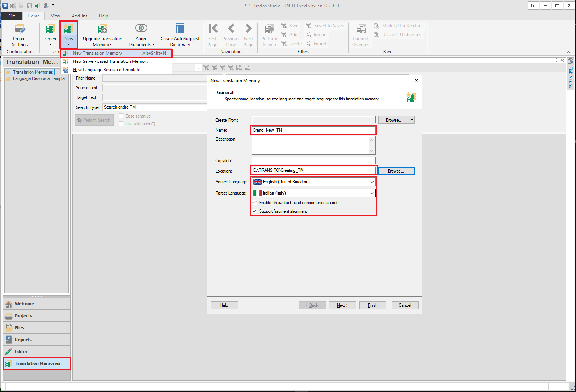Choose New Server-based Translation Memory

pyautogui.click(x=116, y=61)
